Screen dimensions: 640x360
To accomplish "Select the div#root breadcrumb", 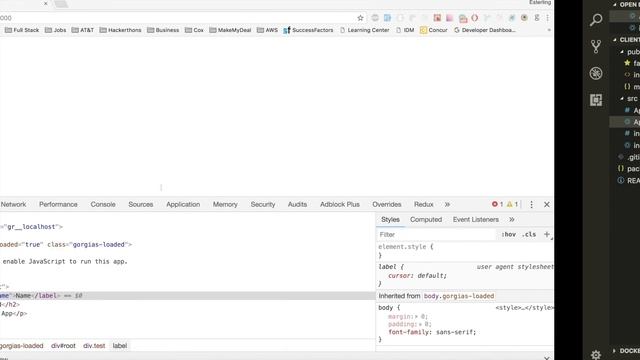I will tap(63, 346).
